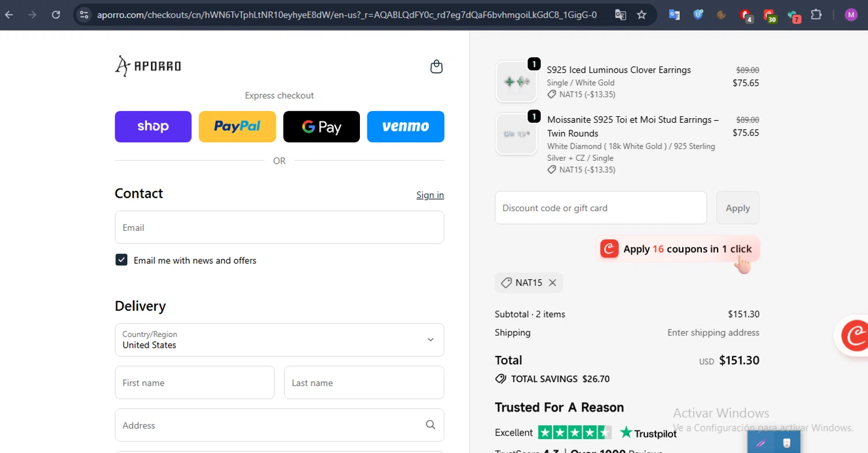Check out with PayPal
Image resolution: width=868 pixels, height=453 pixels.
point(237,127)
